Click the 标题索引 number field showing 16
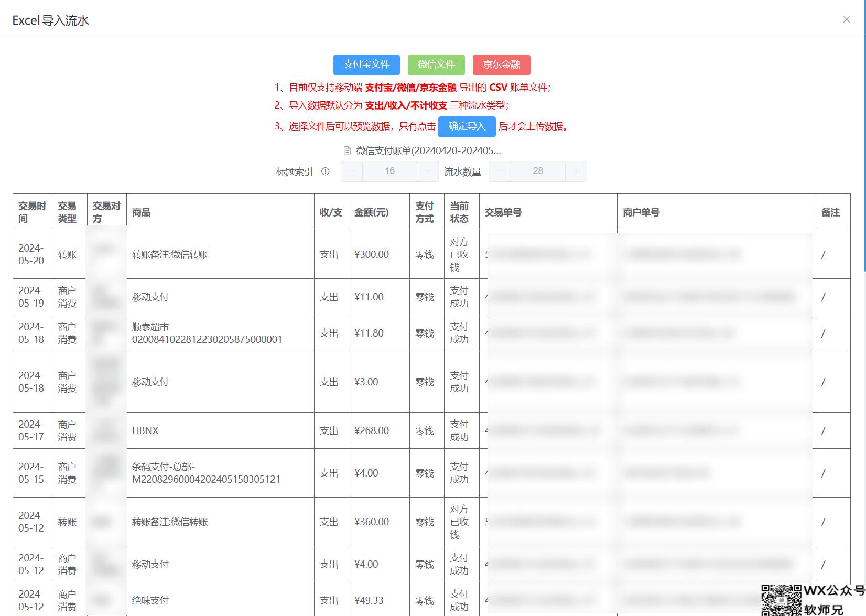Screen dimensions: 866x616 click(390, 171)
